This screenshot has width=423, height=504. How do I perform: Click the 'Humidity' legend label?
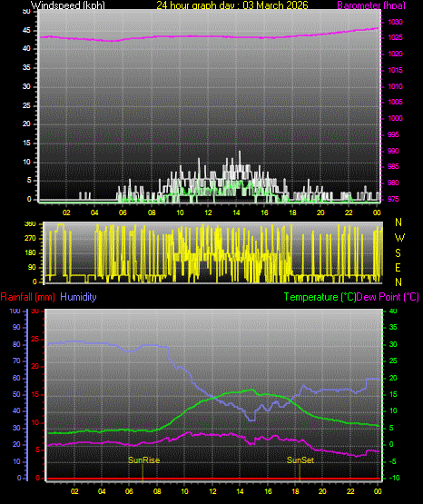tap(78, 297)
